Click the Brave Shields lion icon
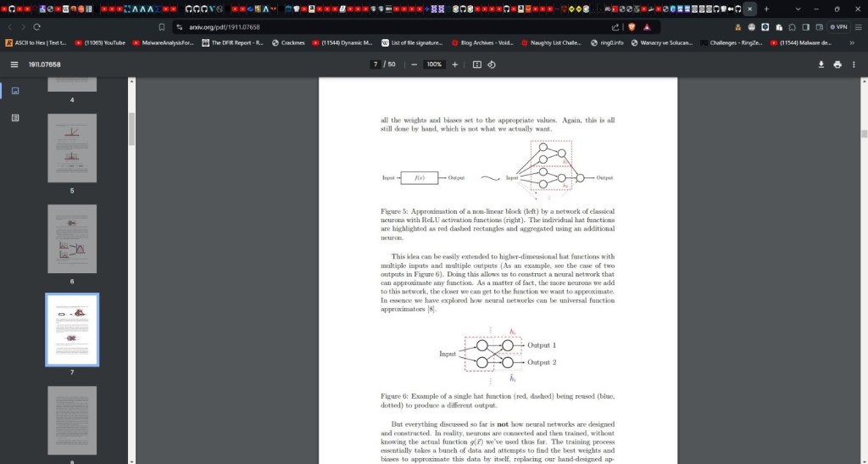This screenshot has width=868, height=464. 631,26
